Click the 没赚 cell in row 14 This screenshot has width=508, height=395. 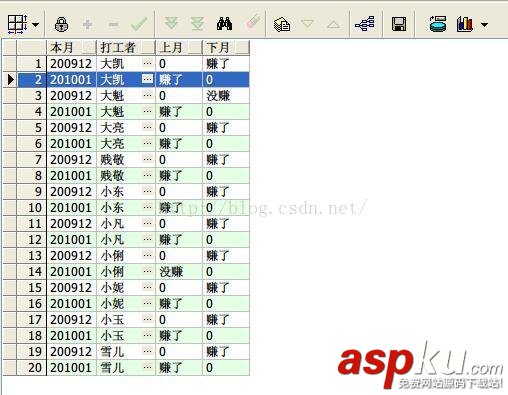point(179,271)
